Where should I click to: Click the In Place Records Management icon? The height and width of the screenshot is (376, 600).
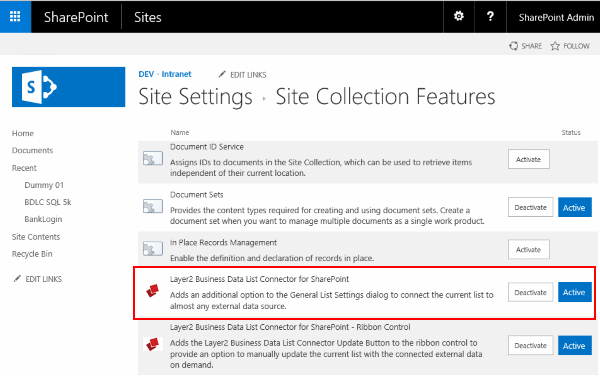[x=153, y=249]
